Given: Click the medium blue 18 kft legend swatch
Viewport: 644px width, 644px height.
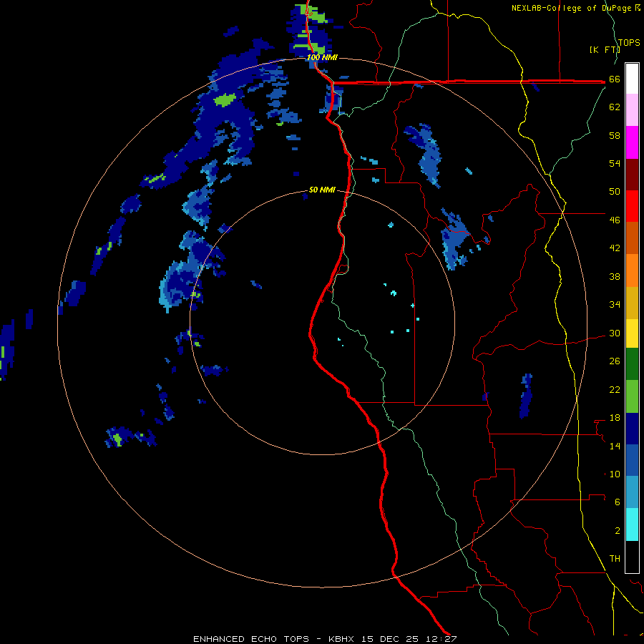Looking at the screenshot, I should click(632, 460).
